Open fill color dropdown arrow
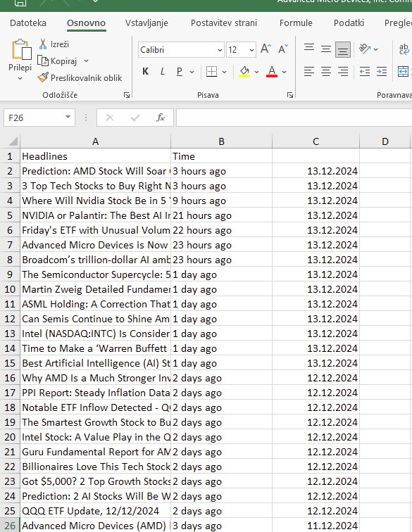This screenshot has width=412, height=532. (x=257, y=72)
